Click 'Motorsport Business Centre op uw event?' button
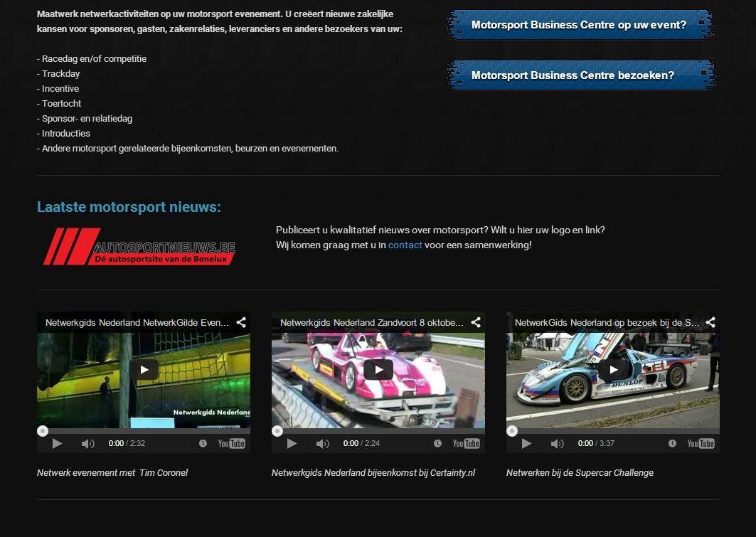756x537 pixels. point(580,25)
